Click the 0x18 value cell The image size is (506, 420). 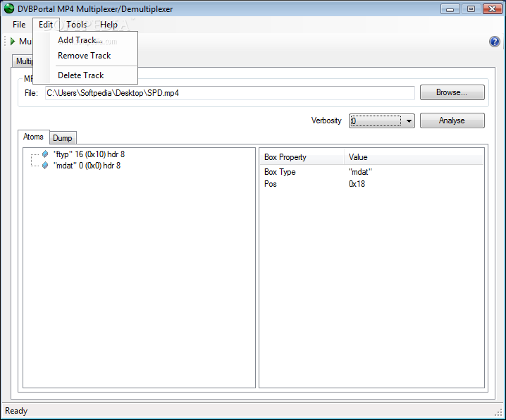pyautogui.click(x=357, y=184)
